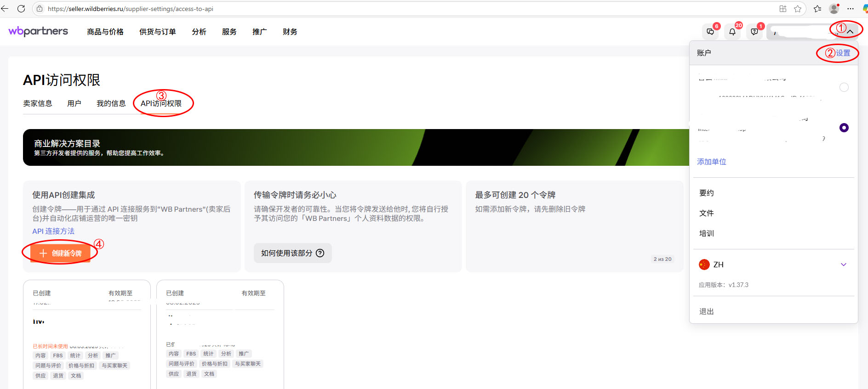Switch to the 用户 tab

click(74, 103)
